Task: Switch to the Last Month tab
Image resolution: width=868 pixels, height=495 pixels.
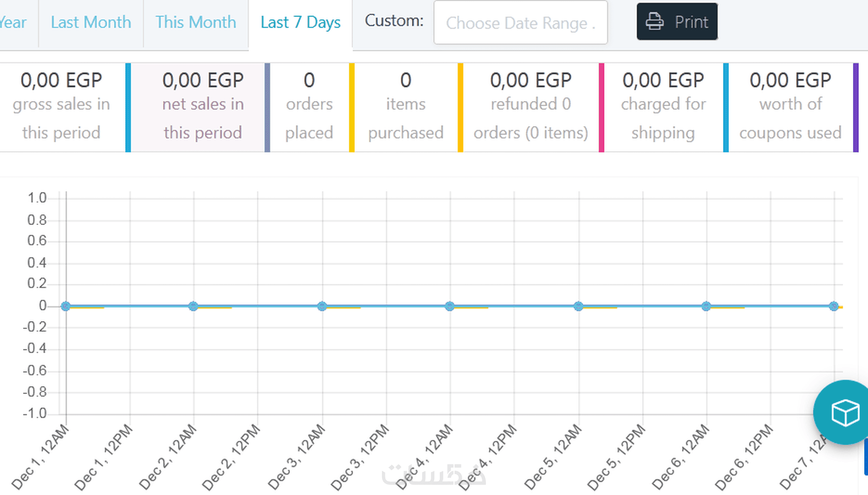Action: coord(91,22)
